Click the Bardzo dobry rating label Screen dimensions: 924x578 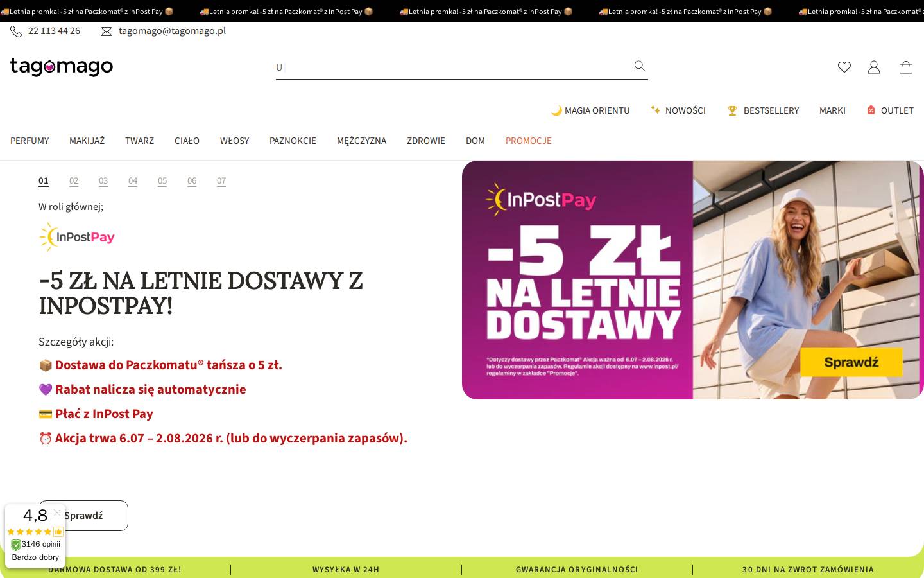(35, 557)
